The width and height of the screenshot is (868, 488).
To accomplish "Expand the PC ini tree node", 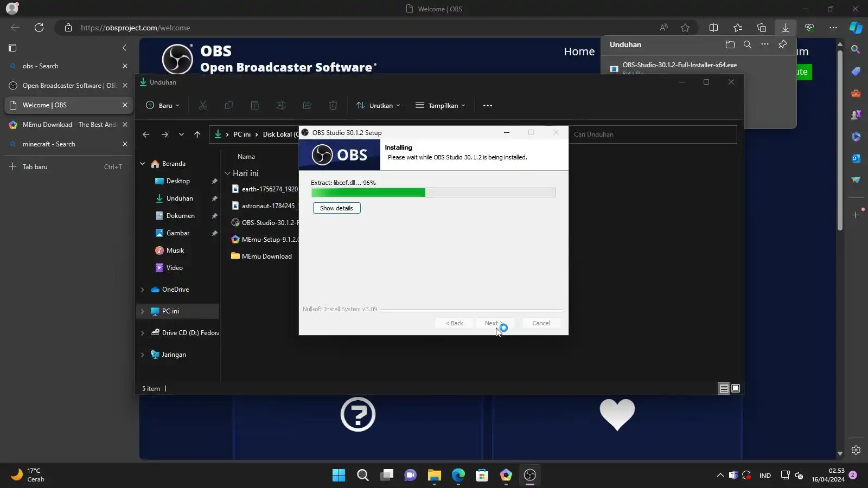I will click(143, 311).
